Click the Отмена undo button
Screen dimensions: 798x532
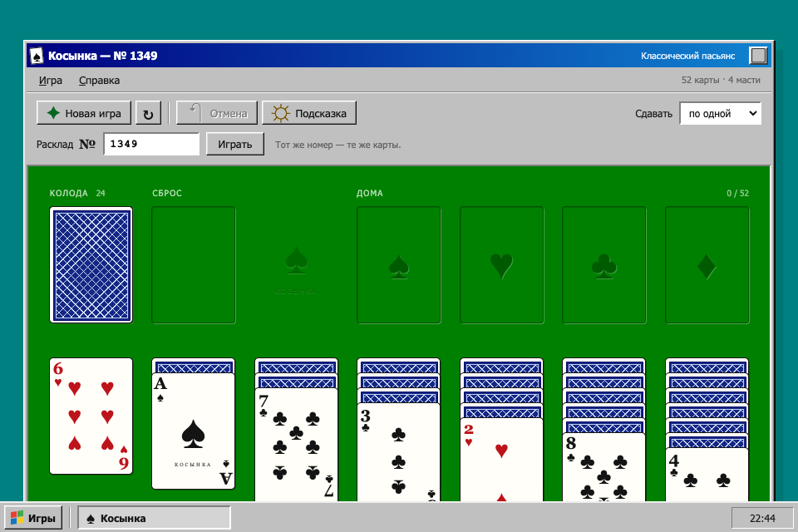pos(217,114)
